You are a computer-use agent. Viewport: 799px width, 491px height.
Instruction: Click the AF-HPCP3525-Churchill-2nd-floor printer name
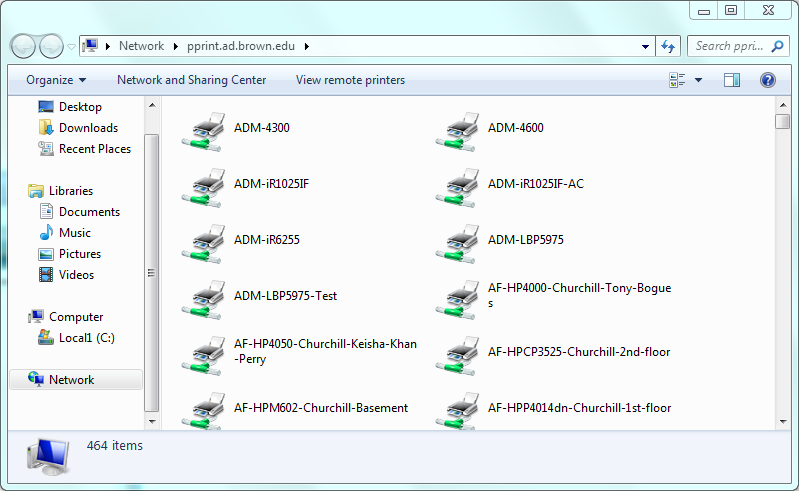point(579,352)
